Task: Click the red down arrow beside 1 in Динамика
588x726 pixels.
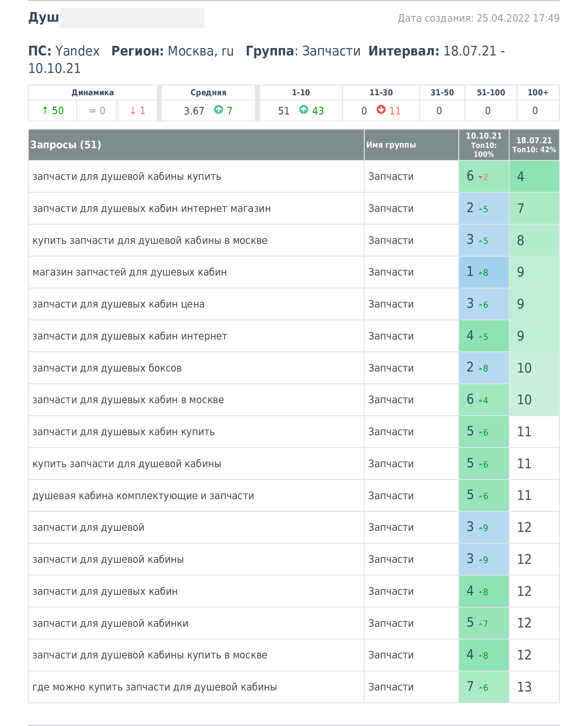Action: [x=133, y=111]
